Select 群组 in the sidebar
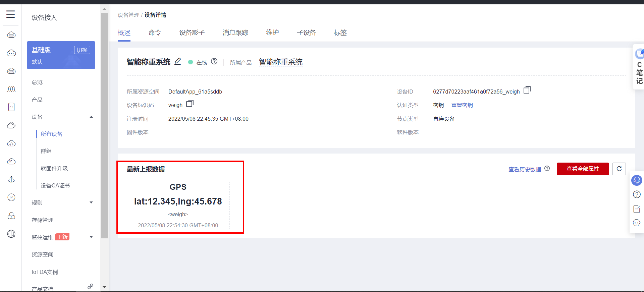Viewport: 644px width, 292px height. [46, 151]
